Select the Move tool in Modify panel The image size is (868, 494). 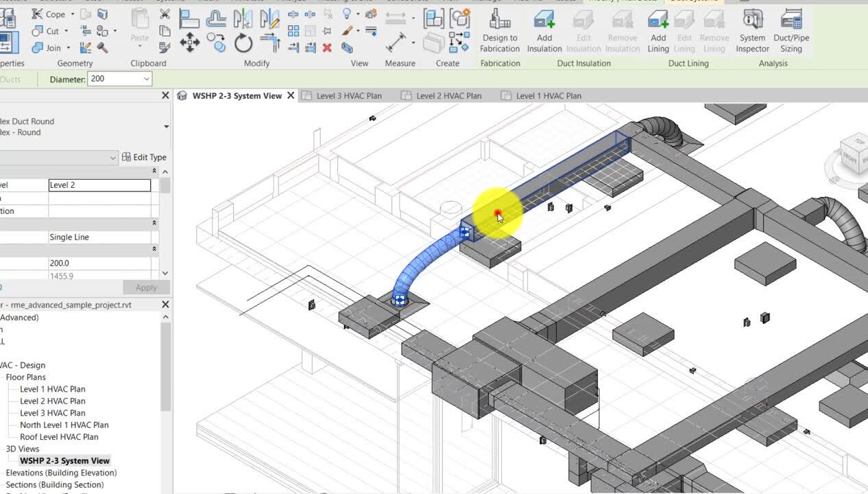coord(191,43)
